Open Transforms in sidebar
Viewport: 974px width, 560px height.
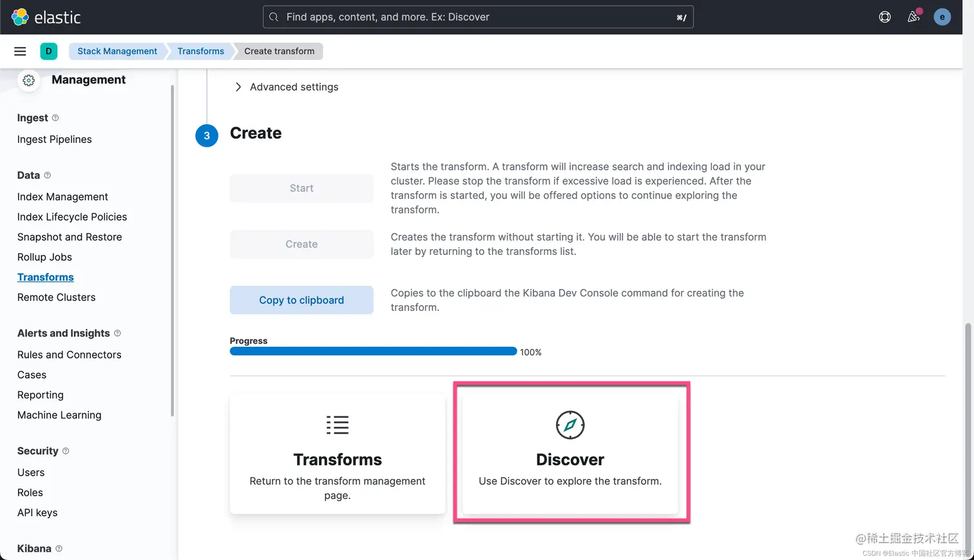[46, 277]
